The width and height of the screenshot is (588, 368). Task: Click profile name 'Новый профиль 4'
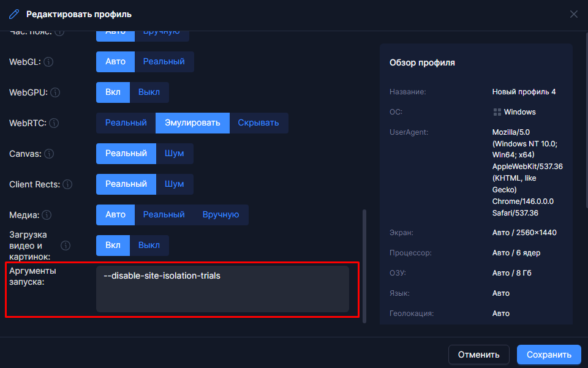tap(524, 92)
